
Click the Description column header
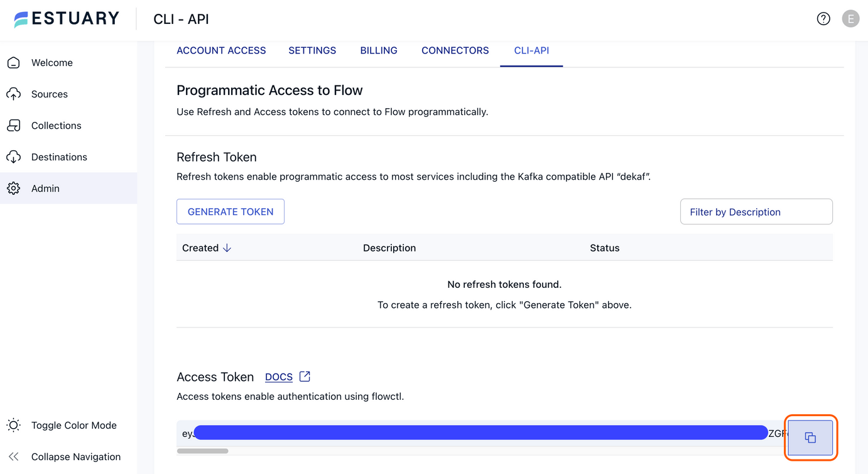(389, 248)
